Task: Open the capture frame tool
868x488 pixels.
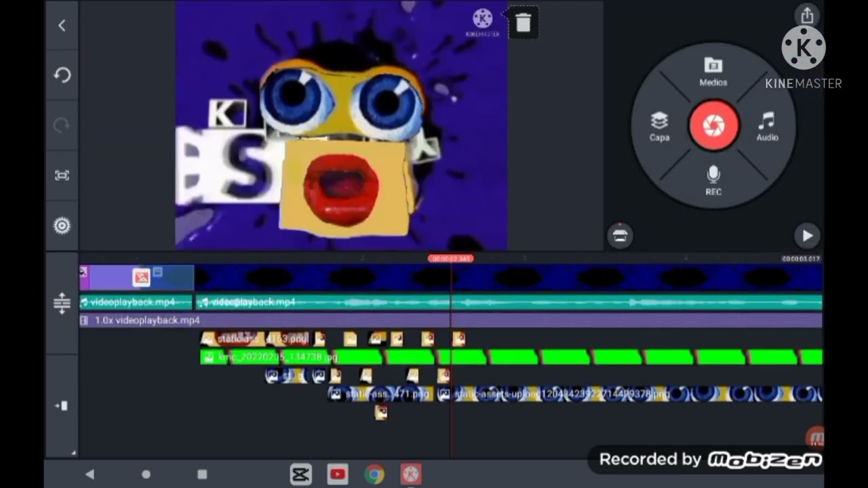Action: (x=62, y=176)
